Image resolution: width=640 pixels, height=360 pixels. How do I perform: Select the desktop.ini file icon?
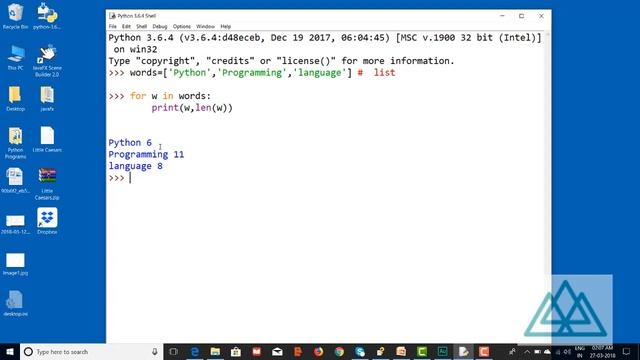(x=16, y=303)
